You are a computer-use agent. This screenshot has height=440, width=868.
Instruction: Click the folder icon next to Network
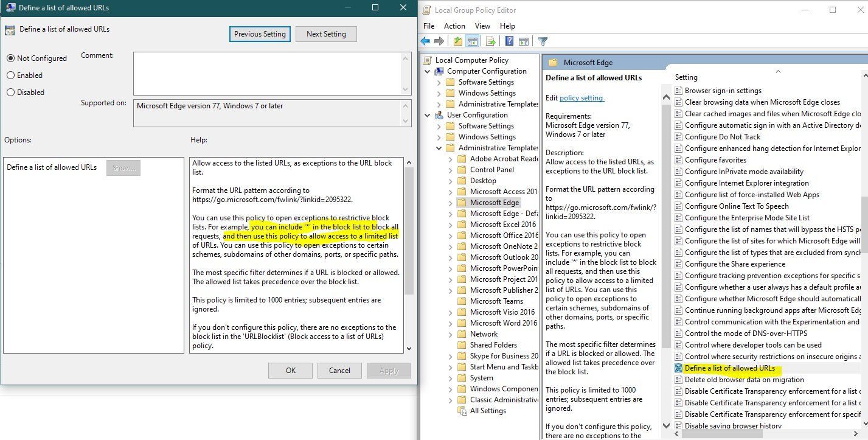click(462, 334)
